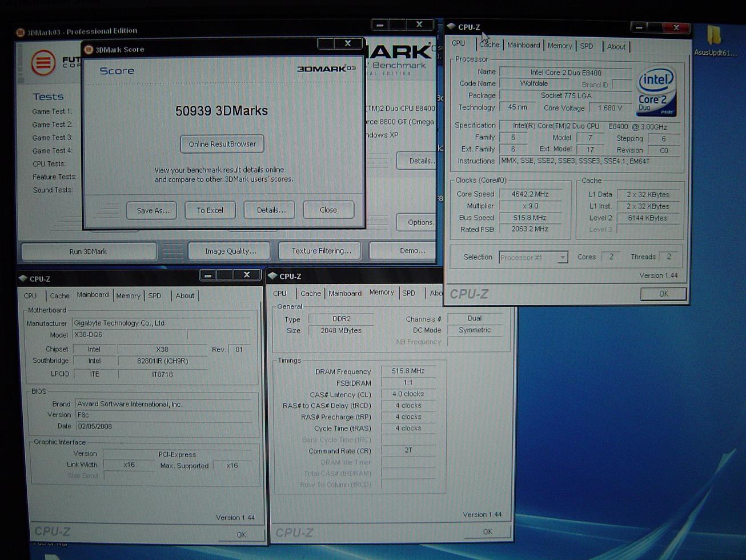The height and width of the screenshot is (560, 746).
Task: Click To Excel button
Action: pyautogui.click(x=210, y=210)
